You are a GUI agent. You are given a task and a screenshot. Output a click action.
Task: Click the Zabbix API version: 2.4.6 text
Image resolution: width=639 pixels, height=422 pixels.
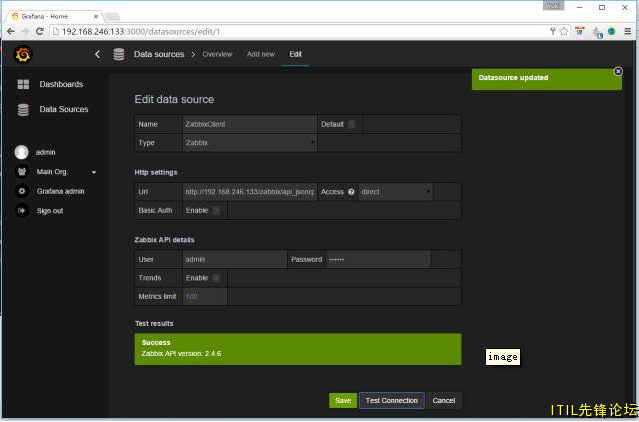[181, 354]
